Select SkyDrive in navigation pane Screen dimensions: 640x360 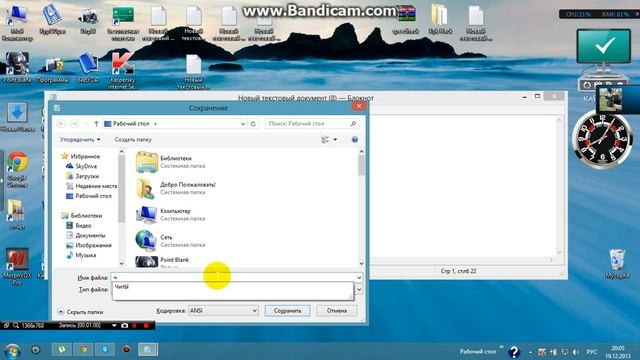point(82,166)
